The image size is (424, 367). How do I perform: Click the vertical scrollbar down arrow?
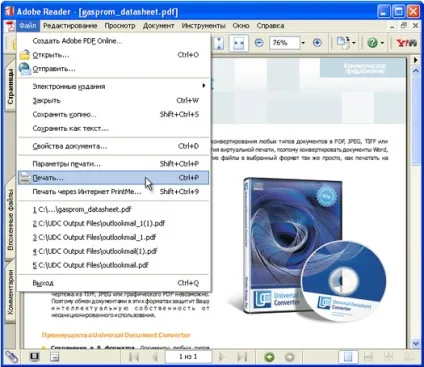click(415, 343)
